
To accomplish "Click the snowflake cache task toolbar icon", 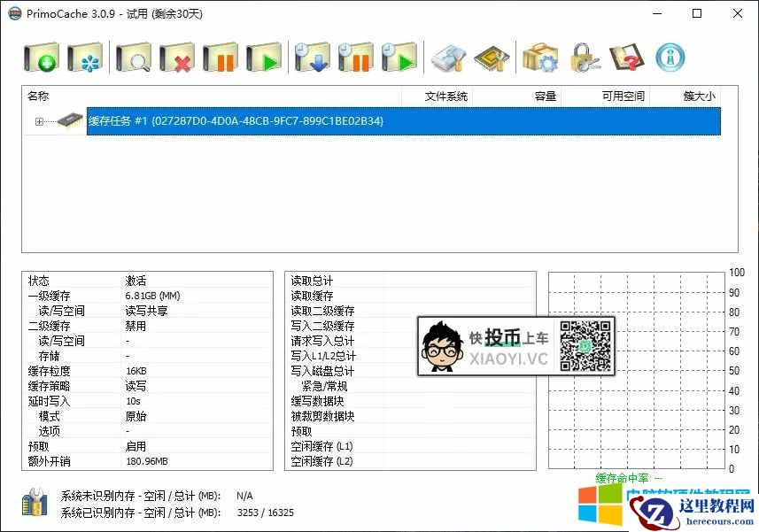I will [x=85, y=58].
